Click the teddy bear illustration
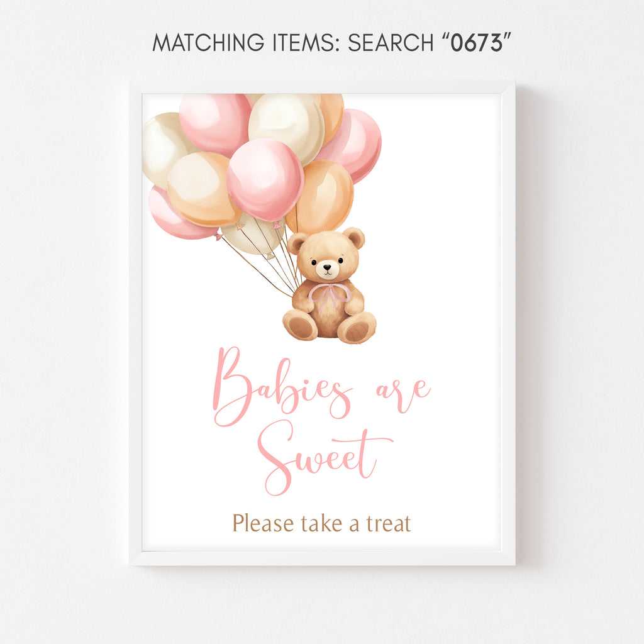Image resolution: width=644 pixels, height=644 pixels. pos(329,286)
